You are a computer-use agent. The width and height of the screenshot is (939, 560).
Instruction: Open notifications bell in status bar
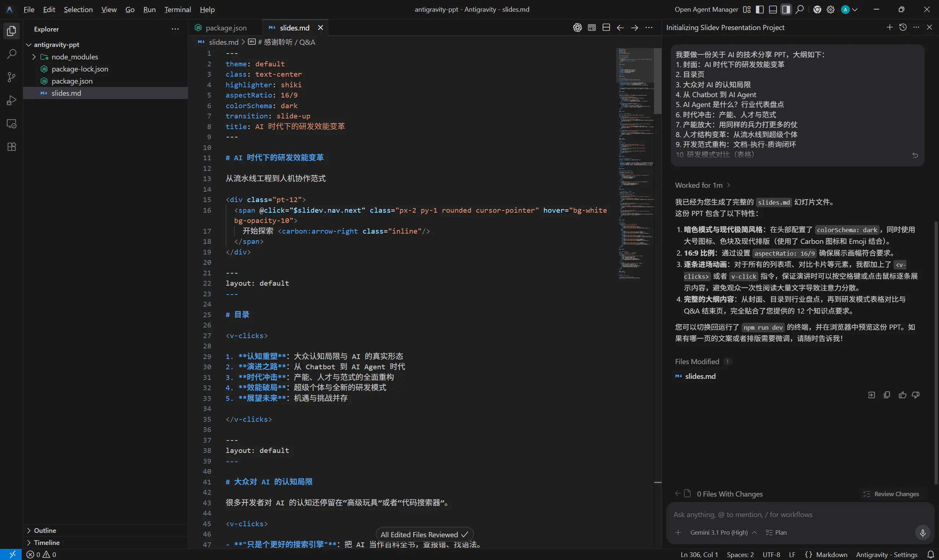931,554
